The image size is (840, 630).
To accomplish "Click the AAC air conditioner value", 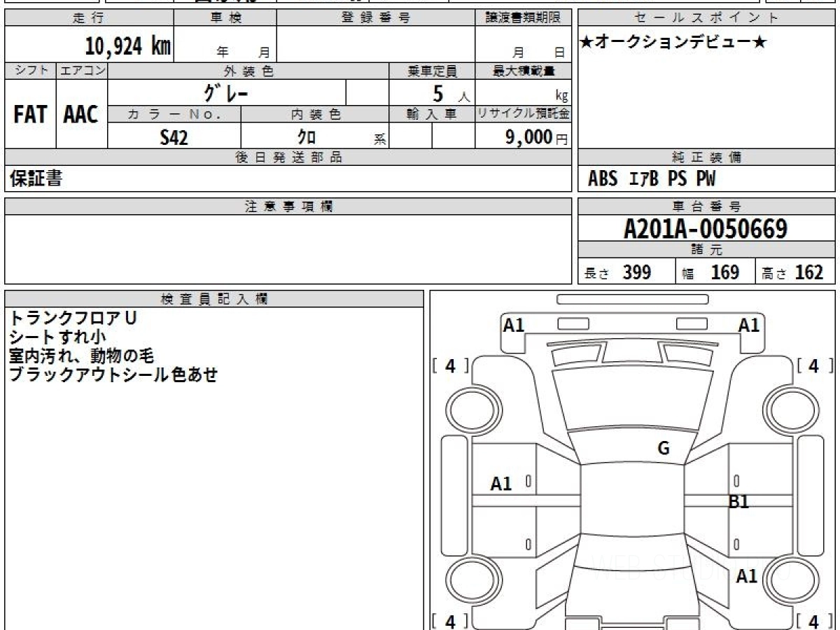I will pos(81,114).
